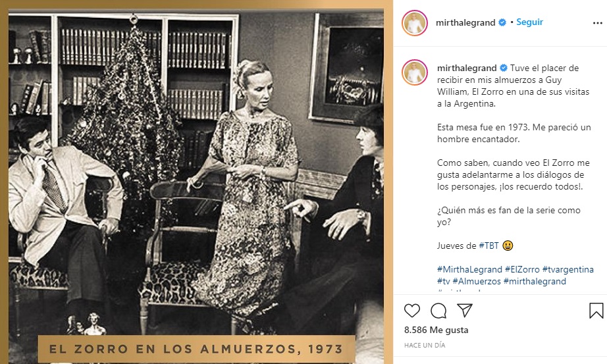
Task: Click the El Zorro 1973 photo
Action: [196, 182]
